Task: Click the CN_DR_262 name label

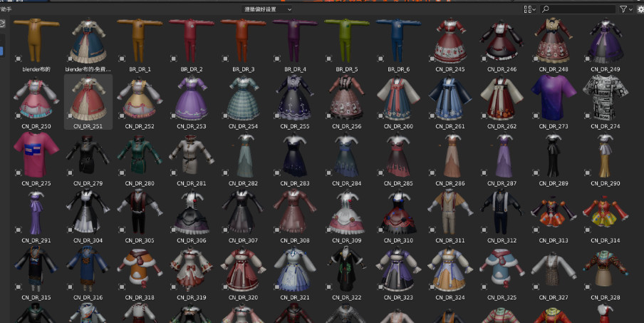Action: coord(502,127)
